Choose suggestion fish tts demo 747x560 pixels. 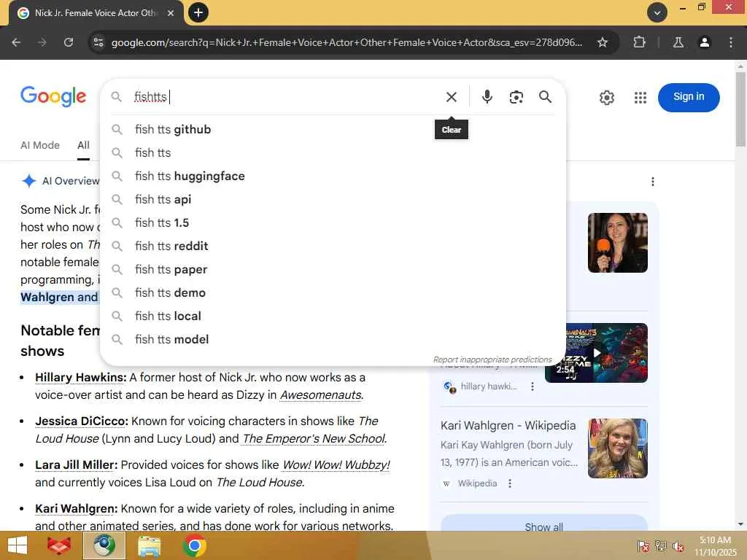point(333,293)
